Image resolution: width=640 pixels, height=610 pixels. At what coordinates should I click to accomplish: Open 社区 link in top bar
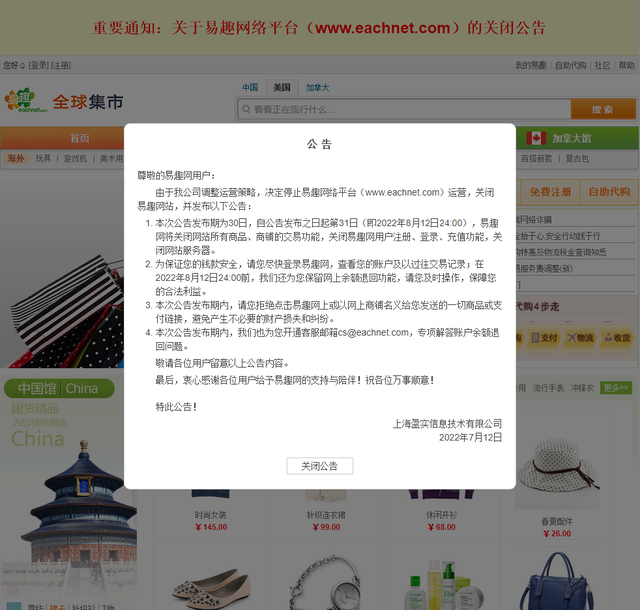tap(602, 65)
